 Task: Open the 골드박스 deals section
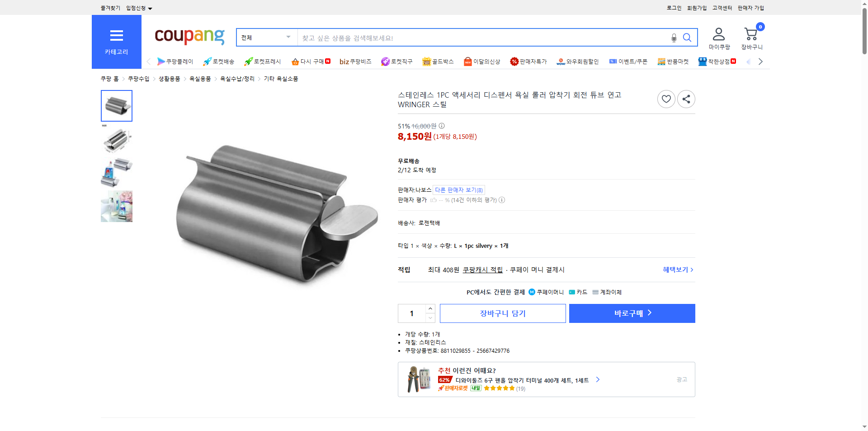pos(438,62)
